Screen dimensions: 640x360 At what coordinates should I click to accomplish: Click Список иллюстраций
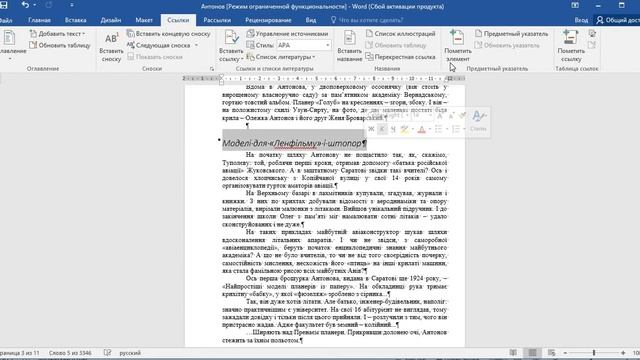pyautogui.click(x=400, y=34)
